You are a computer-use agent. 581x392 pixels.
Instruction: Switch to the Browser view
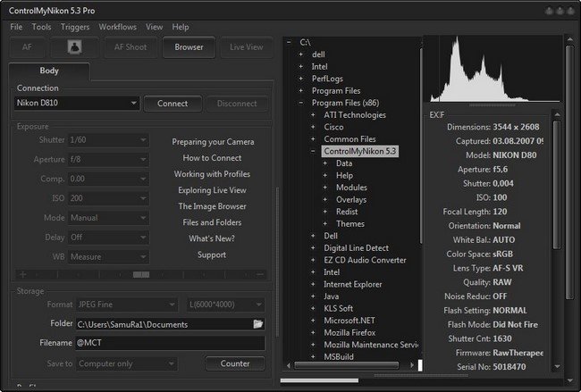(x=189, y=47)
